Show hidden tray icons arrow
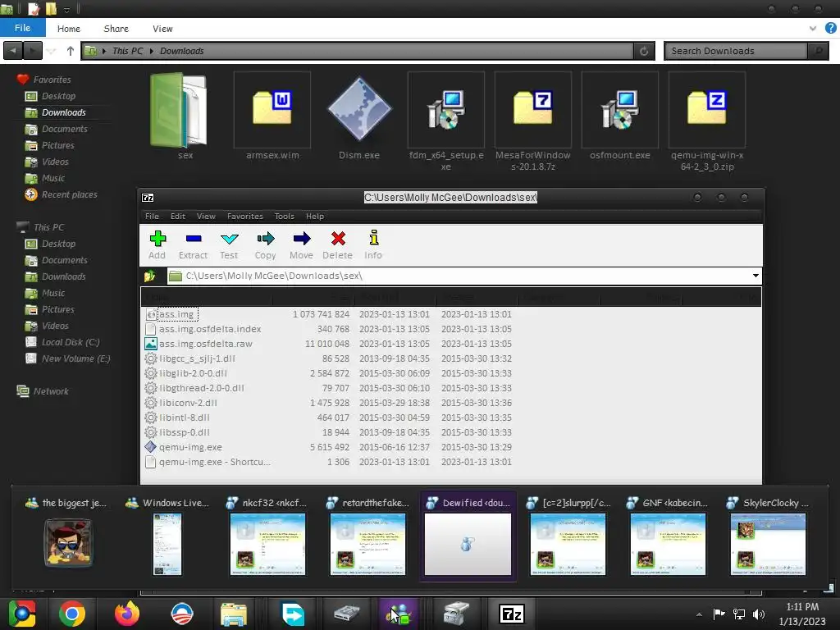The height and width of the screenshot is (630, 840). [x=699, y=614]
